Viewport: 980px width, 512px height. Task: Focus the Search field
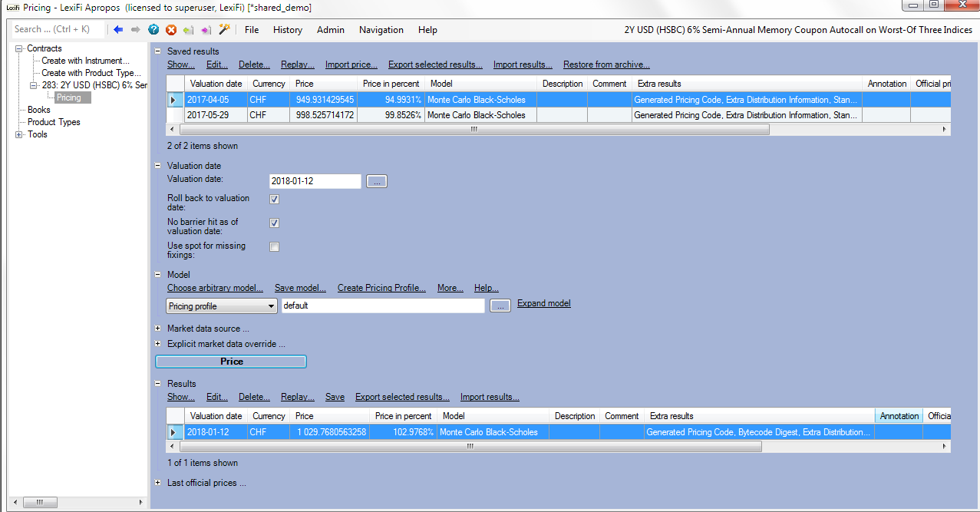pyautogui.click(x=58, y=29)
